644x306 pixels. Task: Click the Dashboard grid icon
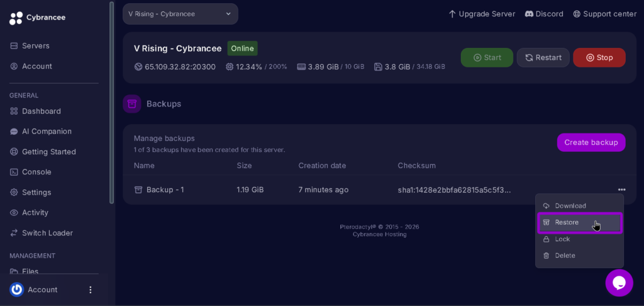14,111
